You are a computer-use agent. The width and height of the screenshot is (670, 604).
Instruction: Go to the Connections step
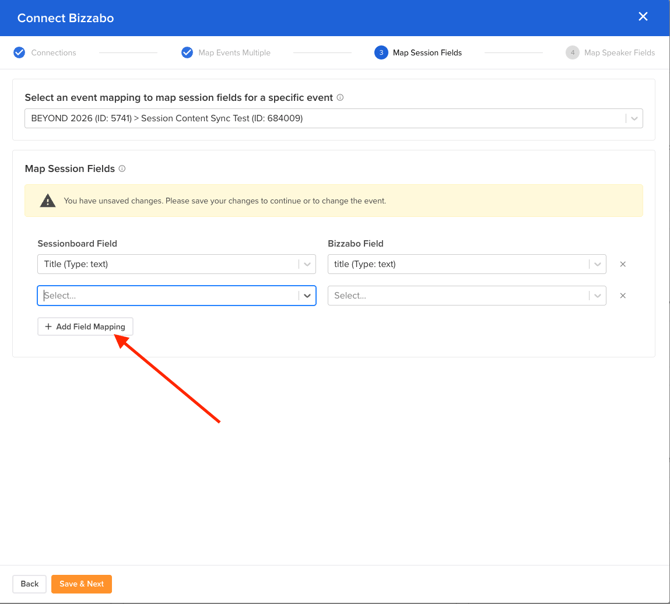click(x=53, y=53)
